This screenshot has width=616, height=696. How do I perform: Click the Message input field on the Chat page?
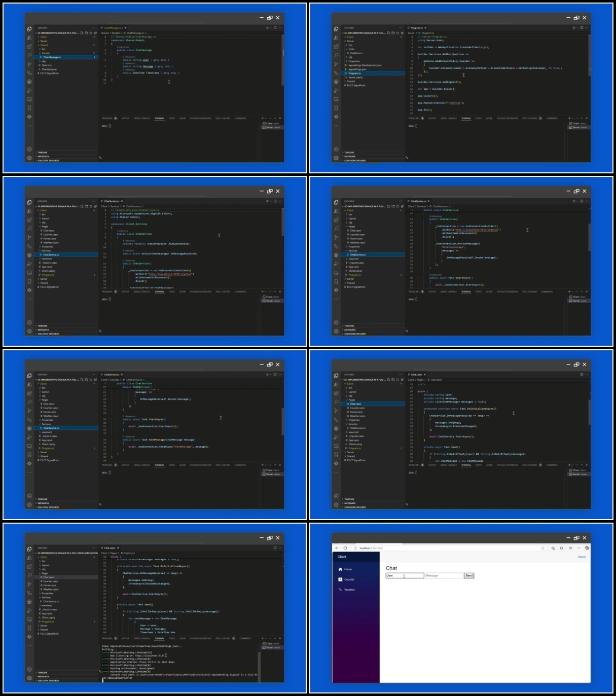(444, 575)
